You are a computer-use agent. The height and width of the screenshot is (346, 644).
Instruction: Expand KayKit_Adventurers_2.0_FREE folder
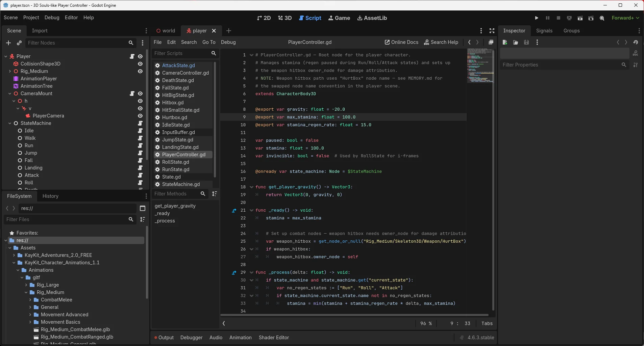14,255
